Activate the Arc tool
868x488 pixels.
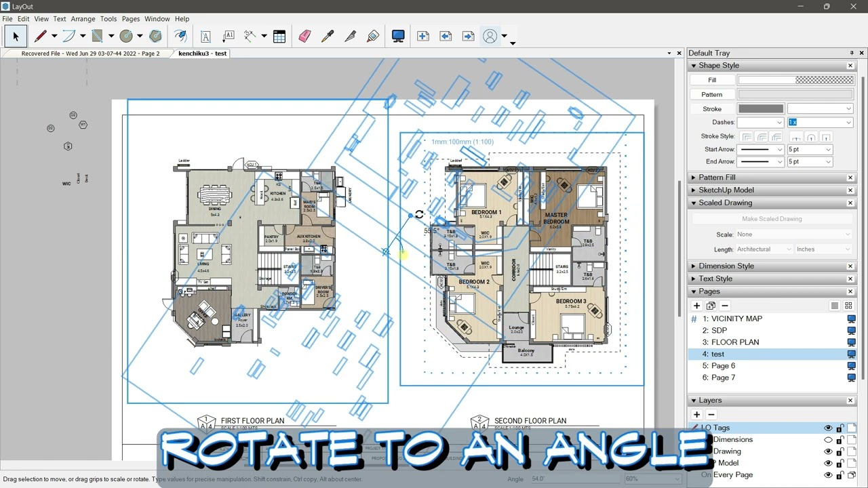click(68, 37)
